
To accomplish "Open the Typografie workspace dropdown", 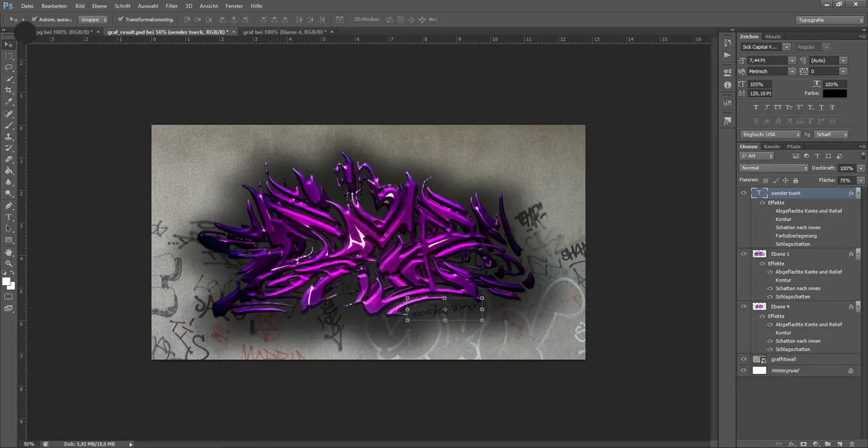I will click(830, 20).
